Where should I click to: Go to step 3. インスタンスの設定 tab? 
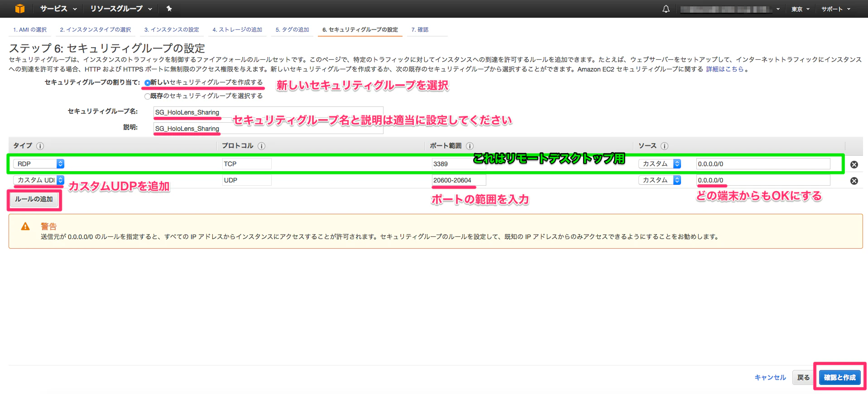pyautogui.click(x=172, y=30)
